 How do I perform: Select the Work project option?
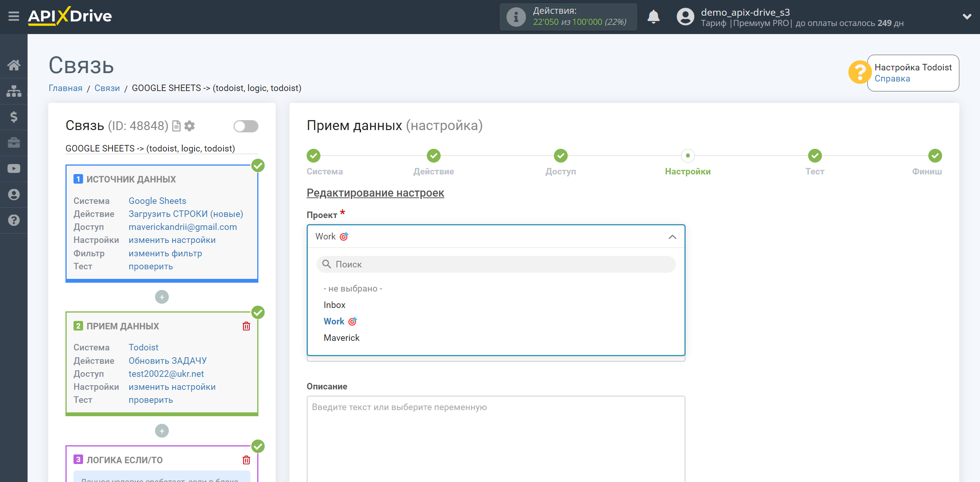pos(340,321)
